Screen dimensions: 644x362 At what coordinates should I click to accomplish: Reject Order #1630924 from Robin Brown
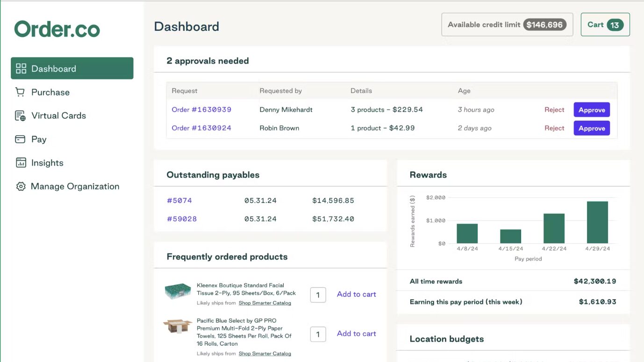(x=554, y=128)
